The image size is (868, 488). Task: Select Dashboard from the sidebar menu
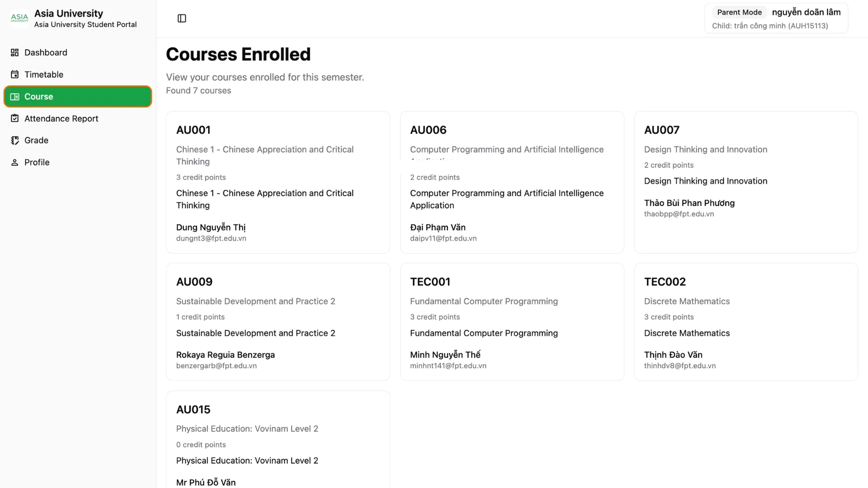tap(45, 52)
